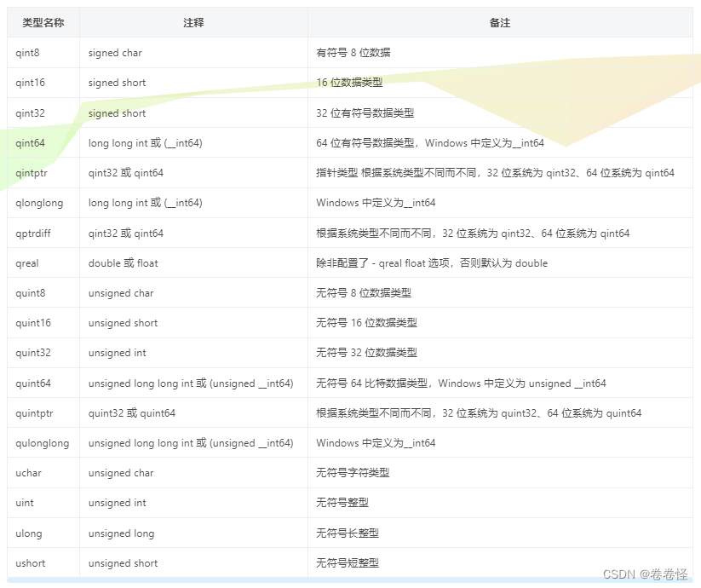The height and width of the screenshot is (588, 701).
Task: Click the 备注 column header
Action: click(500, 23)
